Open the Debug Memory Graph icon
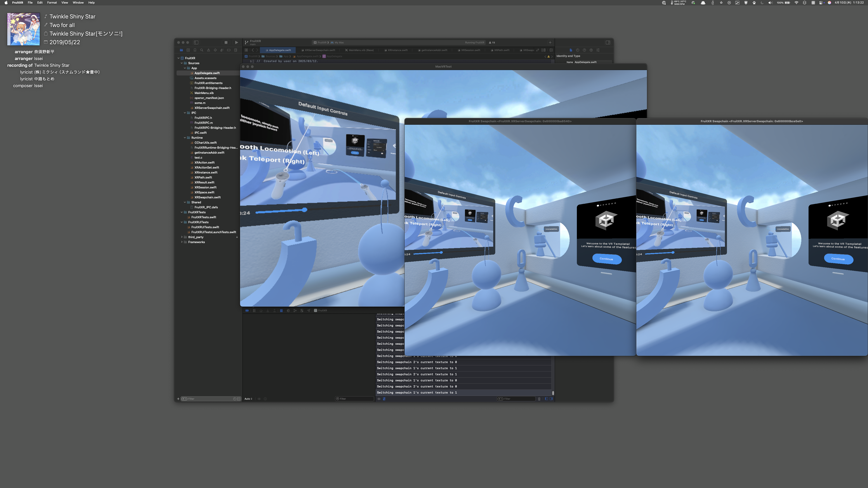 coord(295,310)
